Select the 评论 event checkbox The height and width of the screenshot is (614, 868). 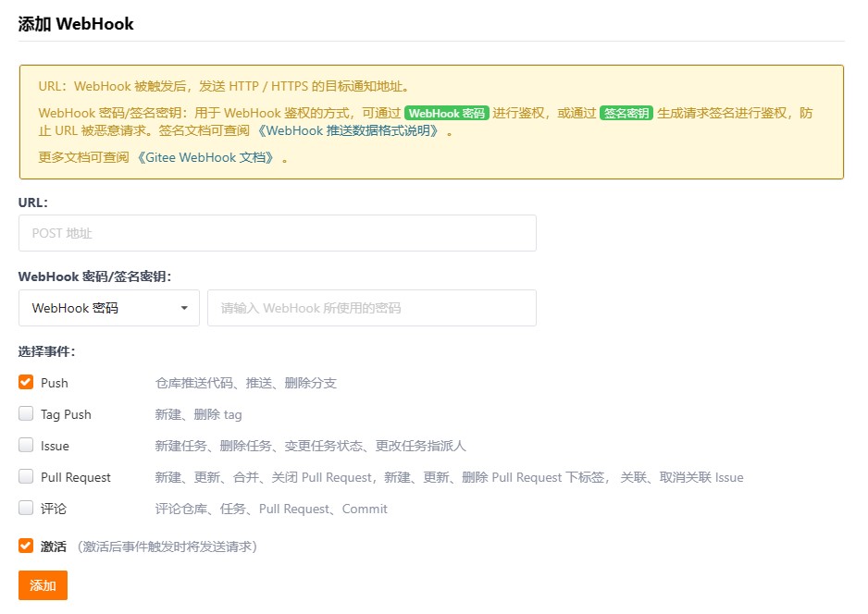tap(26, 508)
